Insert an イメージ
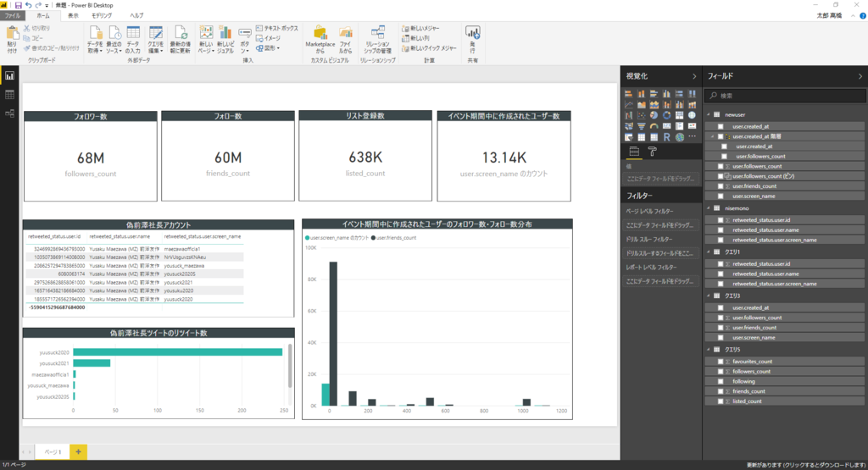The image size is (868, 470). coord(268,38)
